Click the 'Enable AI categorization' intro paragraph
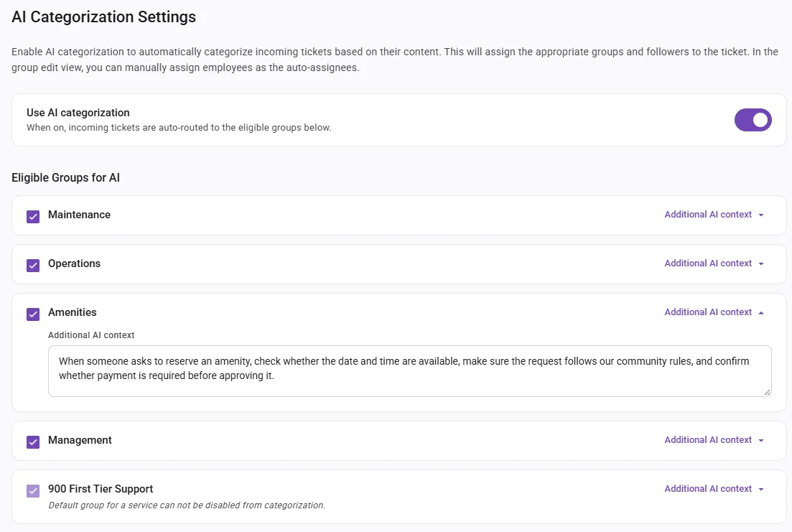Image resolution: width=792 pixels, height=532 pixels. point(395,60)
